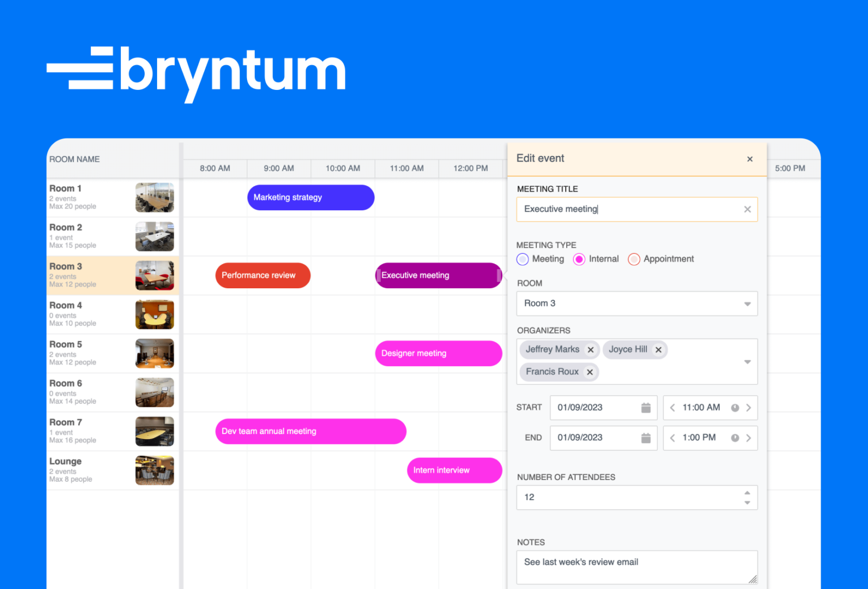Remove Francis Roux from organizers
This screenshot has width=868, height=589.
click(589, 371)
